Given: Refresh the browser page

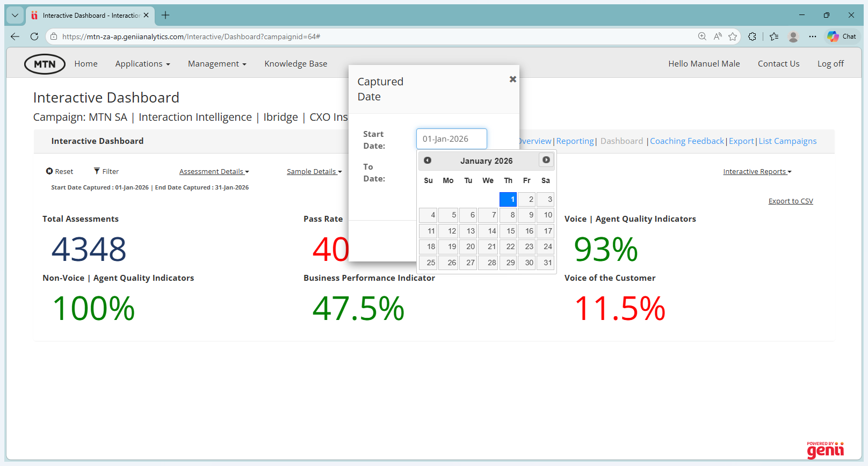Looking at the screenshot, I should coord(34,37).
